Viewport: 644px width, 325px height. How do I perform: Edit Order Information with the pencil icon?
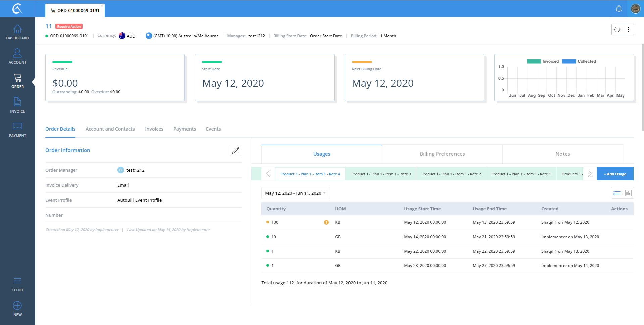click(x=235, y=150)
